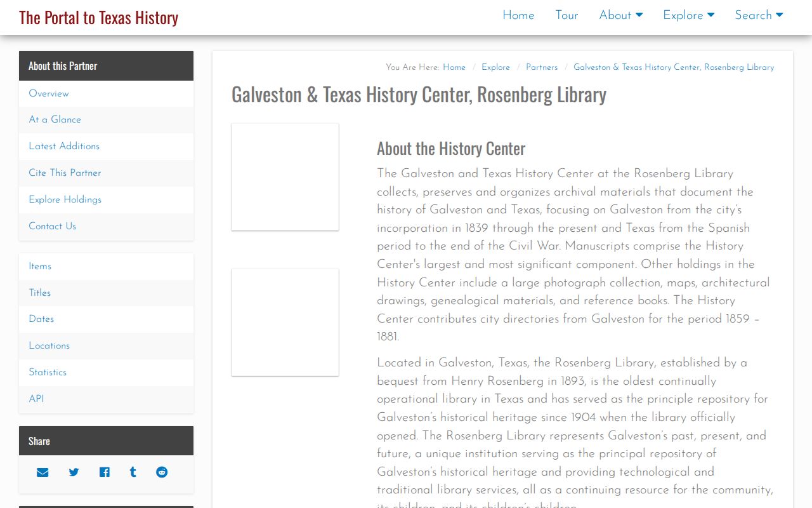The image size is (812, 508).
Task: Click the lower blank partner image thumbnail
Action: (x=285, y=323)
